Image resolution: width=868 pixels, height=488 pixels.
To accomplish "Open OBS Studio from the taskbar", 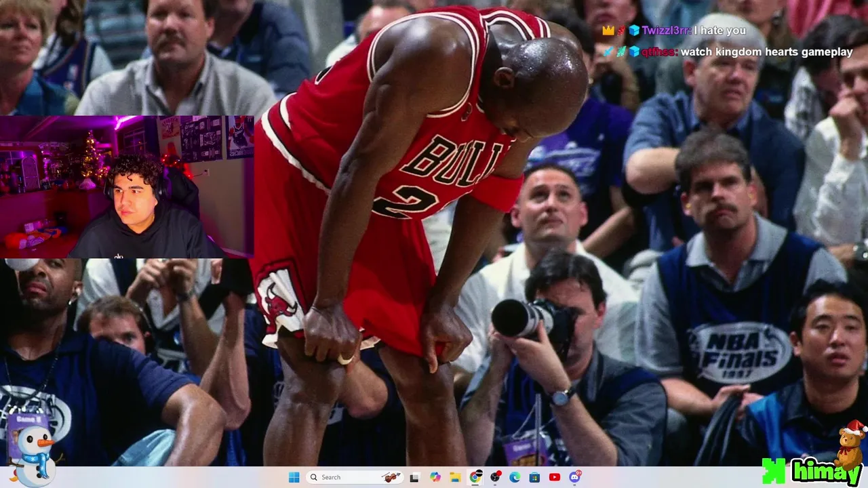I will coord(496,477).
